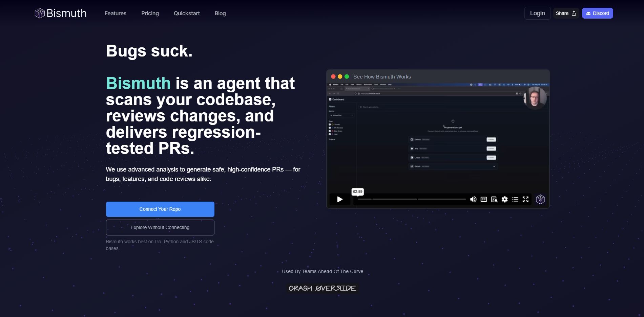This screenshot has height=317, width=644.
Task: Open video settings gear
Action: [x=505, y=199]
